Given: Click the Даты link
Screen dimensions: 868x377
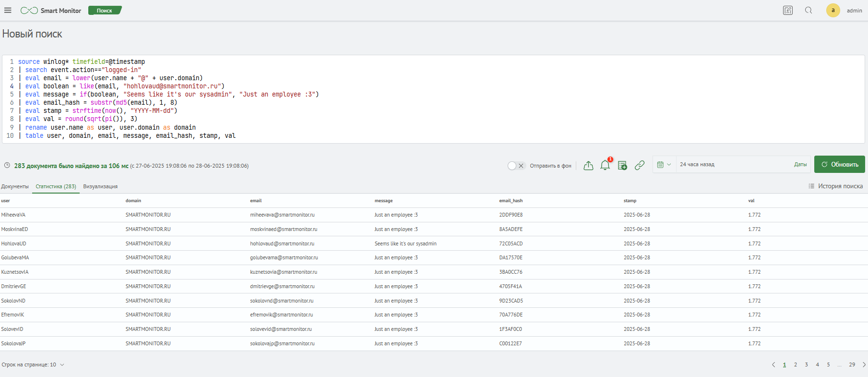Looking at the screenshot, I should 800,164.
